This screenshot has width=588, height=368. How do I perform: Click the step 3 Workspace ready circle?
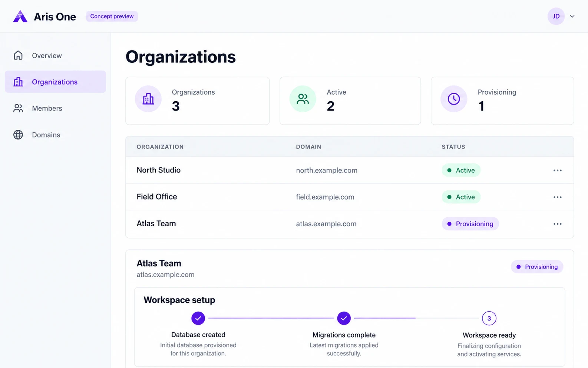pos(489,318)
